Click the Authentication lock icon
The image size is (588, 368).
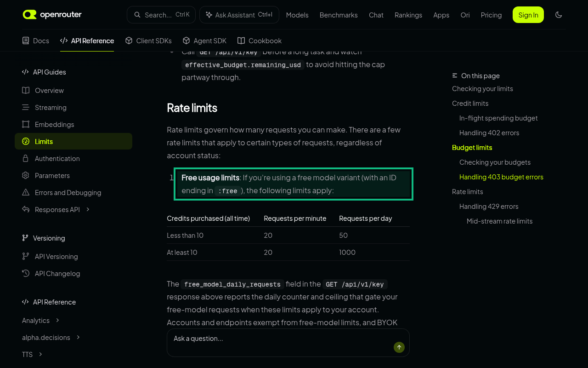click(26, 158)
